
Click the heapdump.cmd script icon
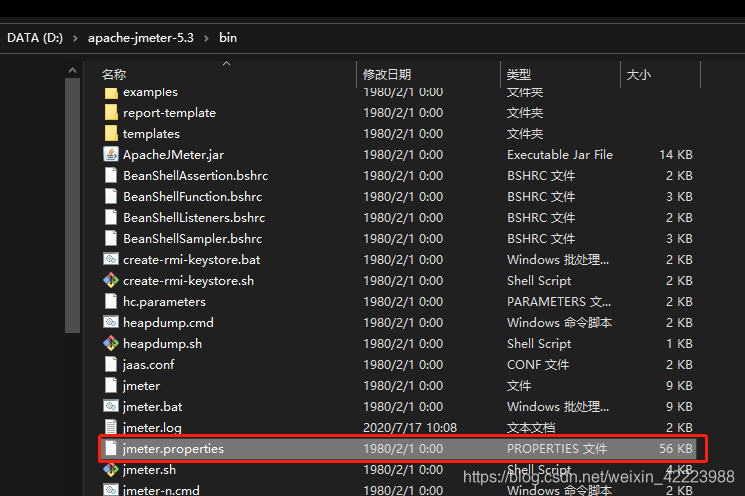[x=111, y=322]
